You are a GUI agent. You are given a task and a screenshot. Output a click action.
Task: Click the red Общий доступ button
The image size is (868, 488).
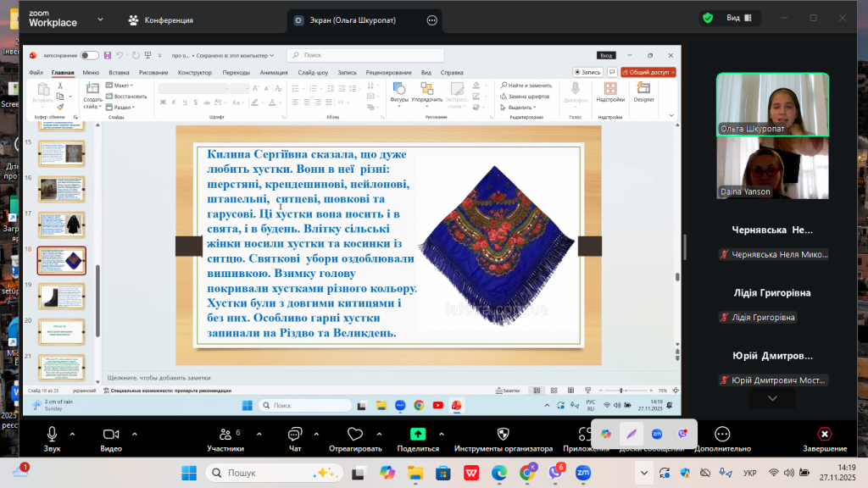click(x=648, y=73)
